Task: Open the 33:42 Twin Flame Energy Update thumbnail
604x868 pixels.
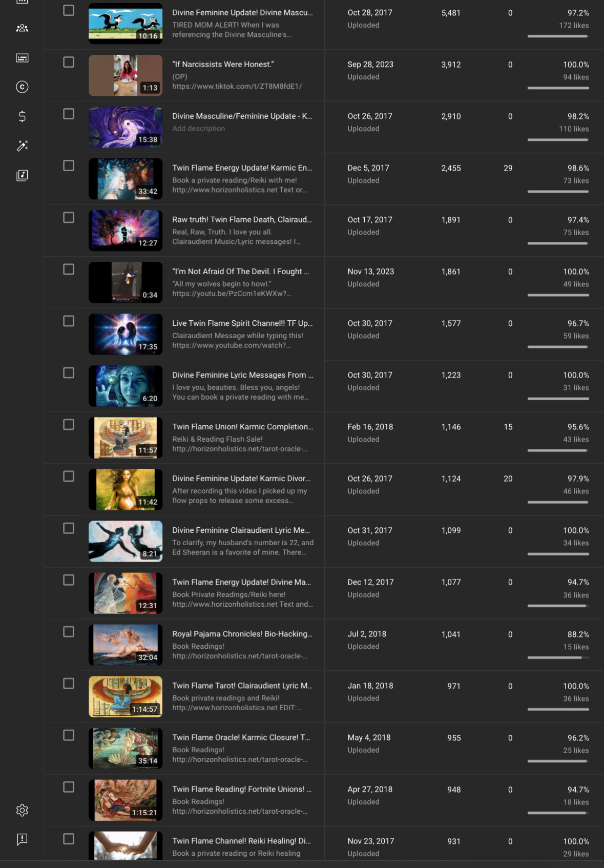Action: click(126, 179)
